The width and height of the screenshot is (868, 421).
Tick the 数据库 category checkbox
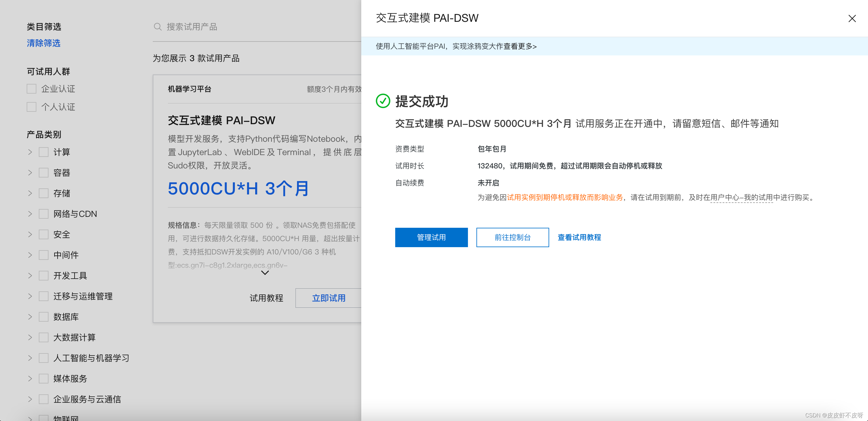tap(43, 317)
